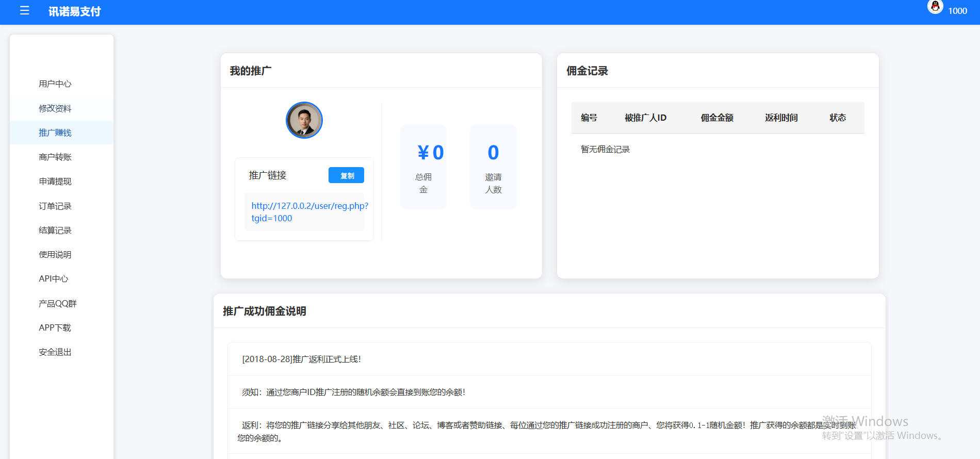980x459 pixels.
Task: Click the 讯诺易支付 site logo
Action: [x=74, y=11]
